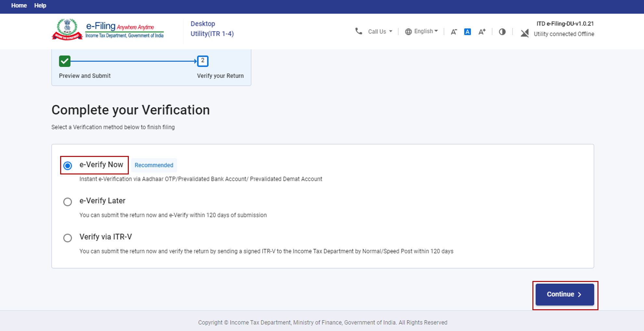Open the Home menu item
The height and width of the screenshot is (331, 644).
click(x=19, y=6)
